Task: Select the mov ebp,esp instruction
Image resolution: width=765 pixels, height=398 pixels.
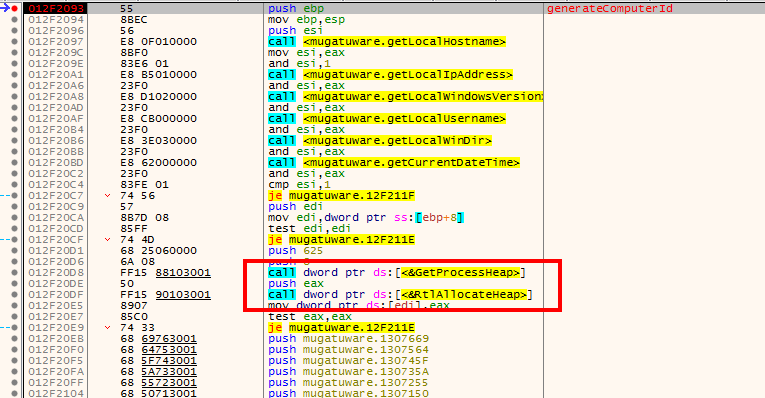Action: [306, 20]
